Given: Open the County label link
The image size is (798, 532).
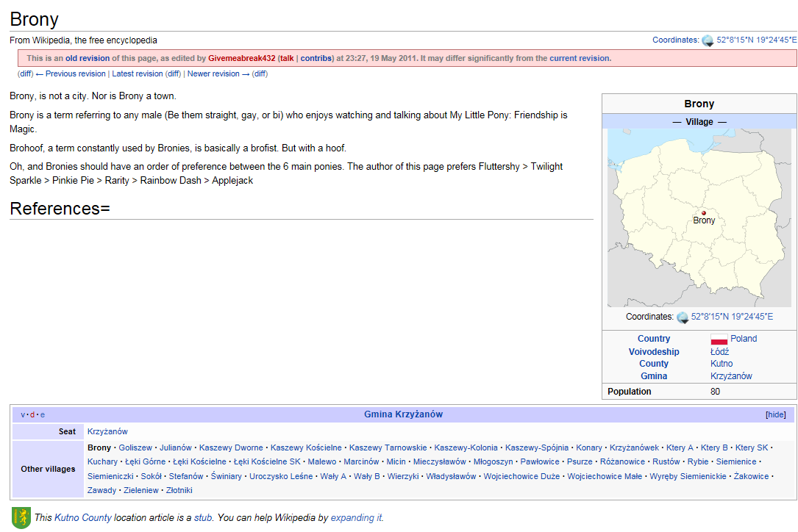Looking at the screenshot, I should (x=653, y=364).
